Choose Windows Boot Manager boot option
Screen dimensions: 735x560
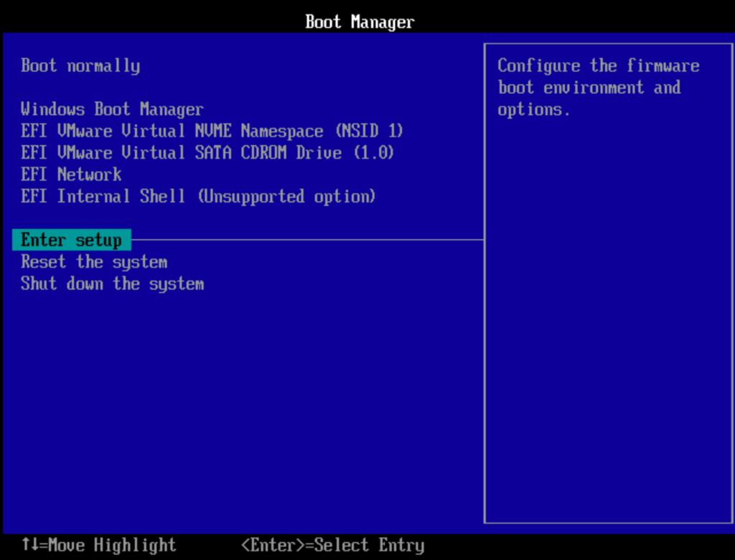click(112, 109)
